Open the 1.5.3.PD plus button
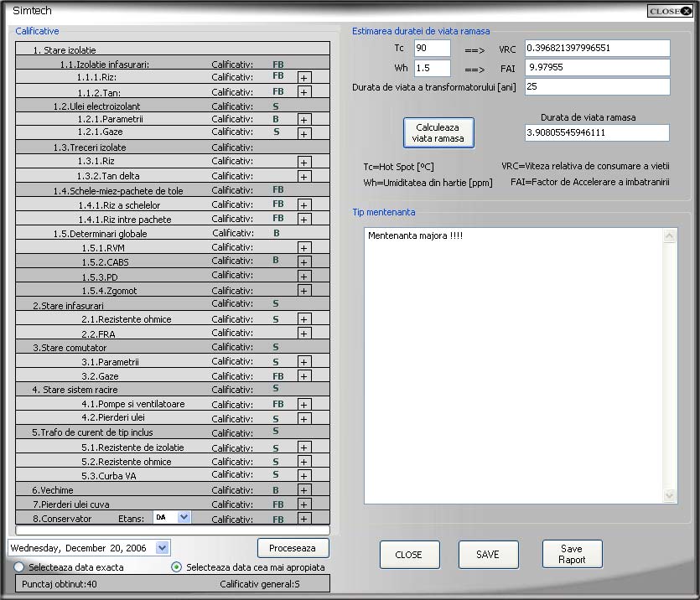The width and height of the screenshot is (700, 600). click(x=304, y=277)
